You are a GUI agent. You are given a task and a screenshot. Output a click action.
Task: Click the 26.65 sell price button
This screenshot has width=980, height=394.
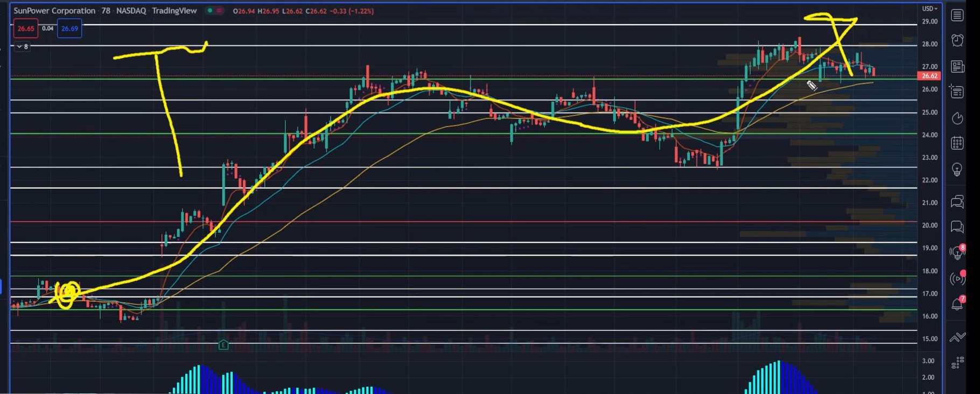pos(26,29)
